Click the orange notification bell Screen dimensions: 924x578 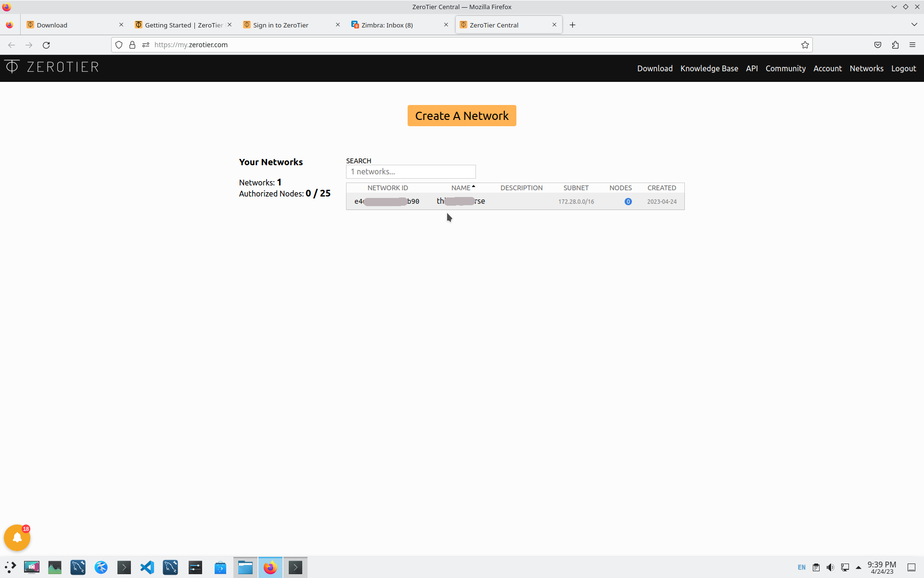pyautogui.click(x=17, y=538)
